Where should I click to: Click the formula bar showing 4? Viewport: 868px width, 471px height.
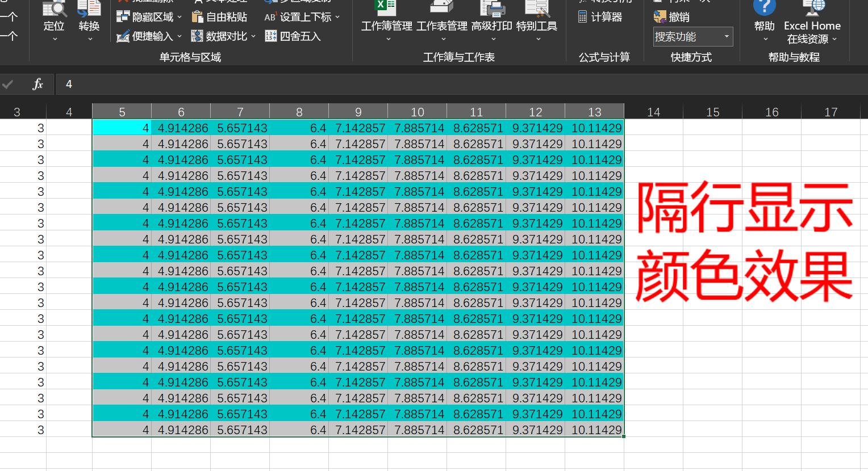(461, 84)
